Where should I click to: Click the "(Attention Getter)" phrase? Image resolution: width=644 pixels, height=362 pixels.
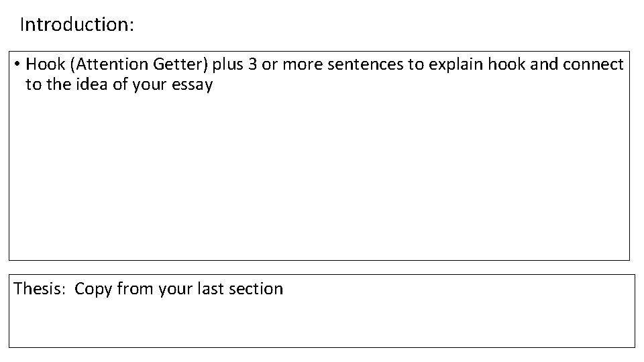(x=142, y=64)
